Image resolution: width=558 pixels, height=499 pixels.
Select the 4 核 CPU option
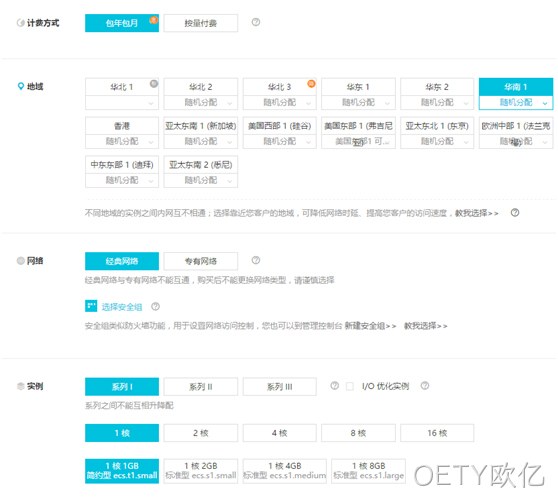click(x=280, y=433)
